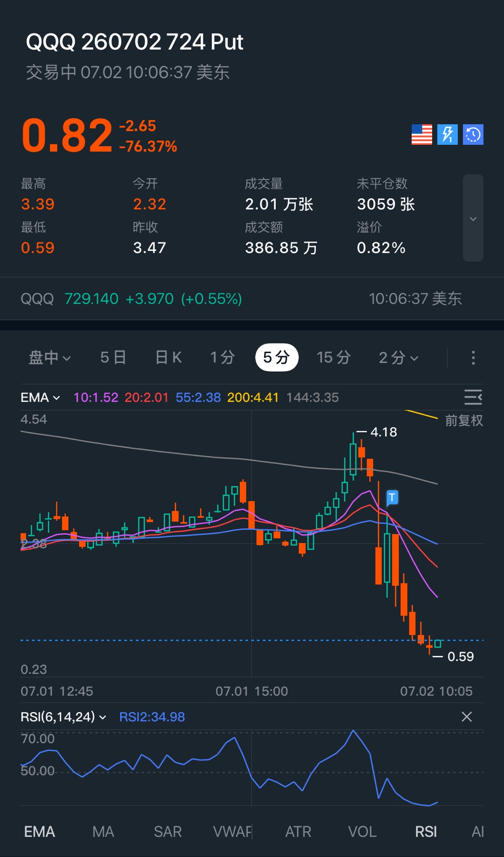Close the RSI indicator panel
Image resolution: width=504 pixels, height=857 pixels.
(x=467, y=716)
